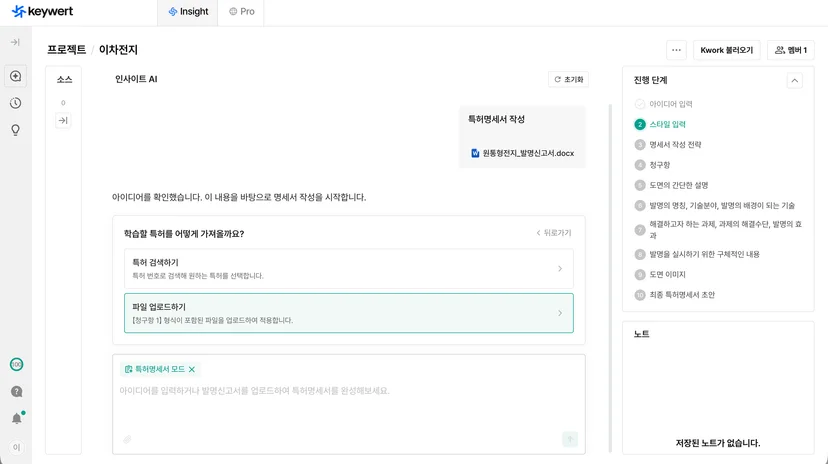This screenshot has width=828, height=464.
Task: Click the chat area vertical scrollbar
Action: (x=610, y=278)
